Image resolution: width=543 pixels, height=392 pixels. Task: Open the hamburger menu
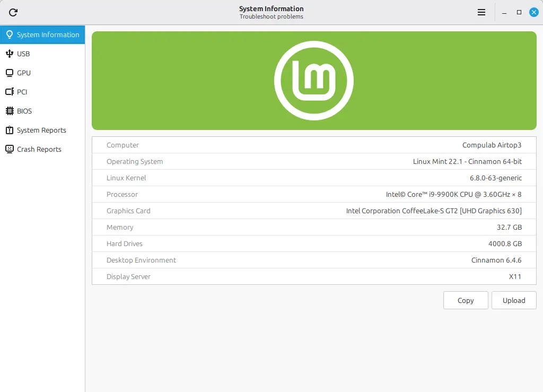coord(481,12)
